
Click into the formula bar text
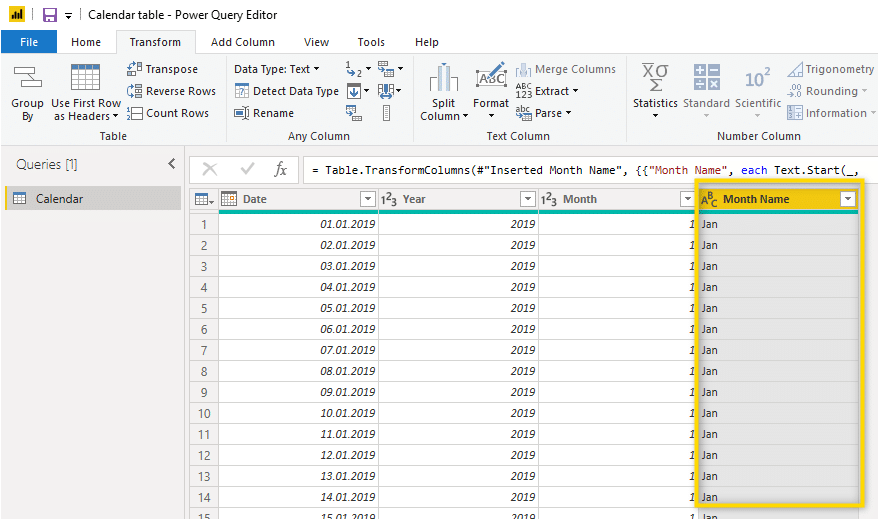590,170
